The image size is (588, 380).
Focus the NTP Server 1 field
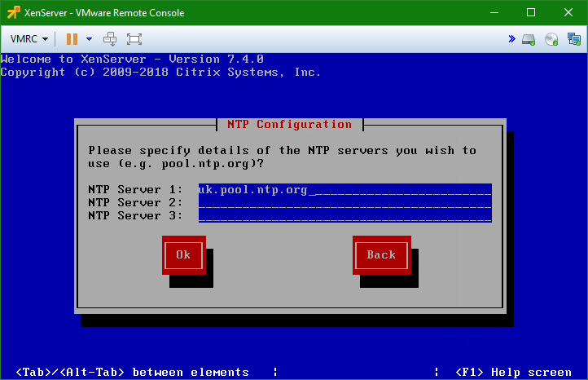click(x=345, y=190)
